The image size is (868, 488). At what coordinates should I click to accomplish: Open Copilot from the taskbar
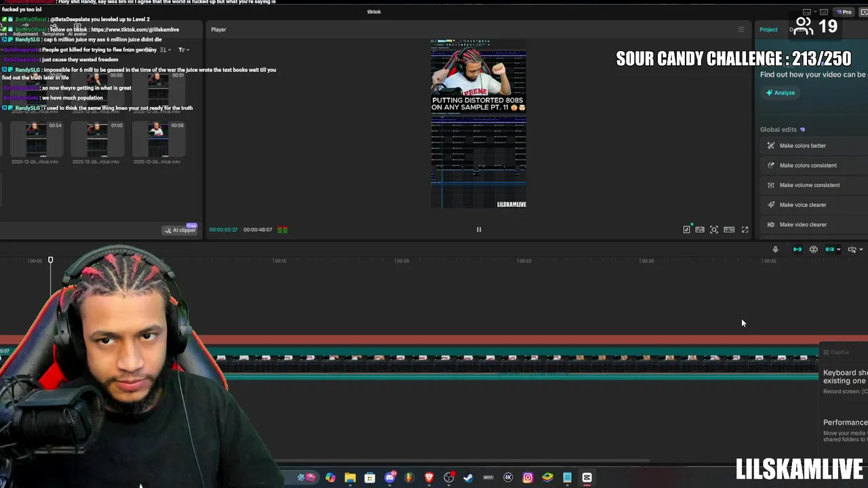[330, 478]
